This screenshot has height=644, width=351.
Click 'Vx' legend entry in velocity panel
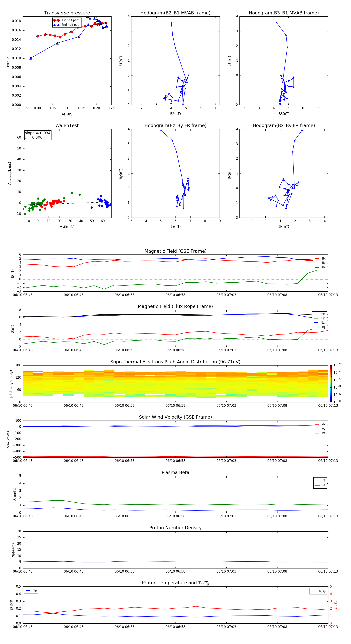320,425
